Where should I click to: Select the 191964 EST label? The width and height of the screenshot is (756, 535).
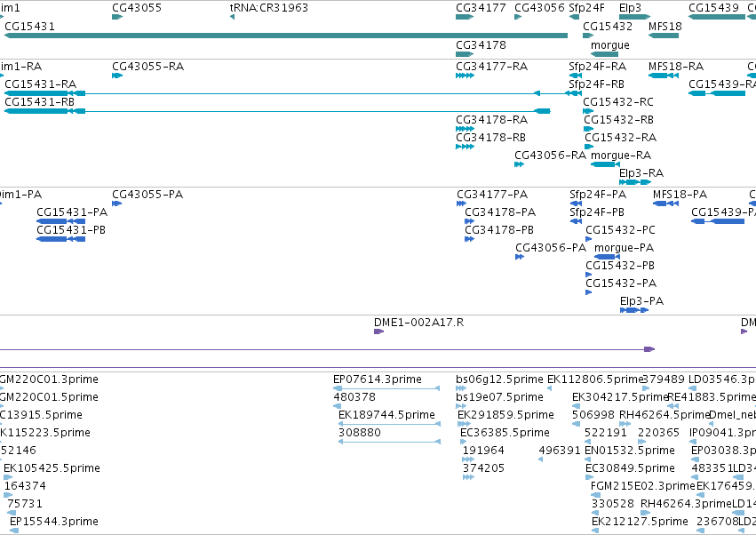(483, 451)
